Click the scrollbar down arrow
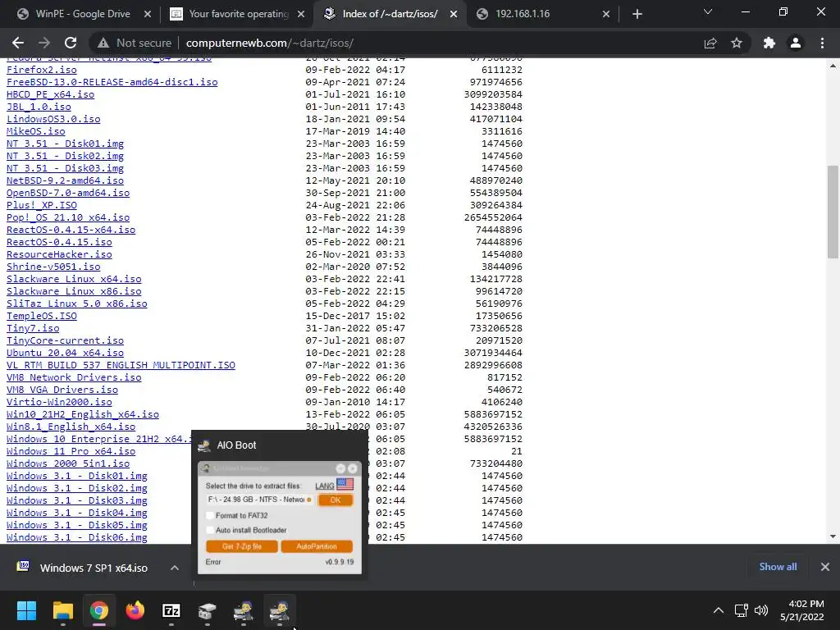840x630 pixels. (x=833, y=536)
